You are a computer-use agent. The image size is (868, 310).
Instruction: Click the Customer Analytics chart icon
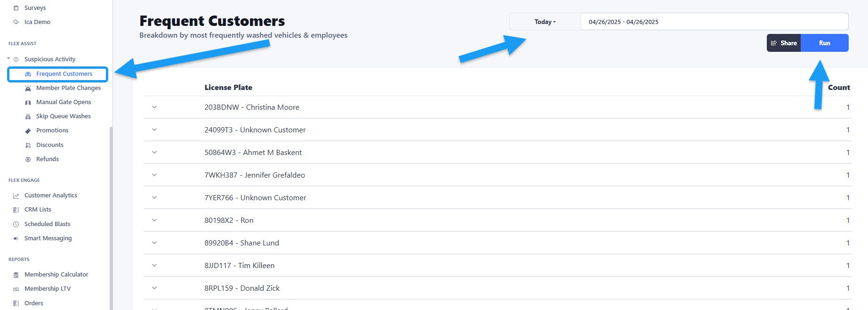pos(16,196)
